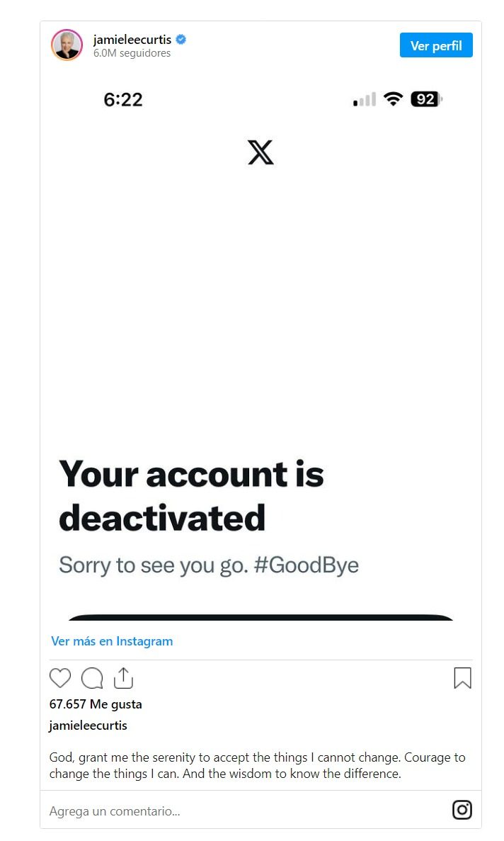The height and width of the screenshot is (841, 504).
Task: Click the X logo in the post image
Action: point(260,152)
